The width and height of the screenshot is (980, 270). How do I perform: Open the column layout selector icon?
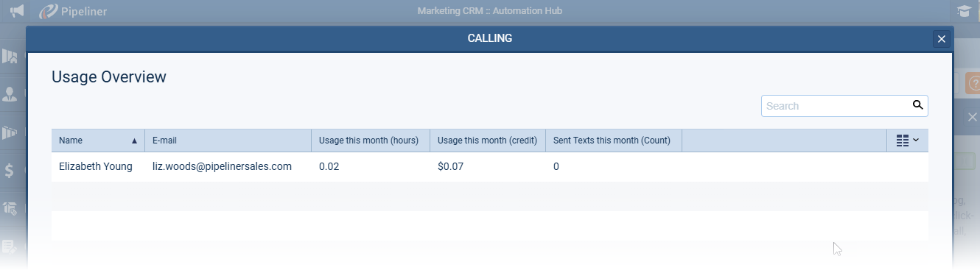(x=907, y=141)
